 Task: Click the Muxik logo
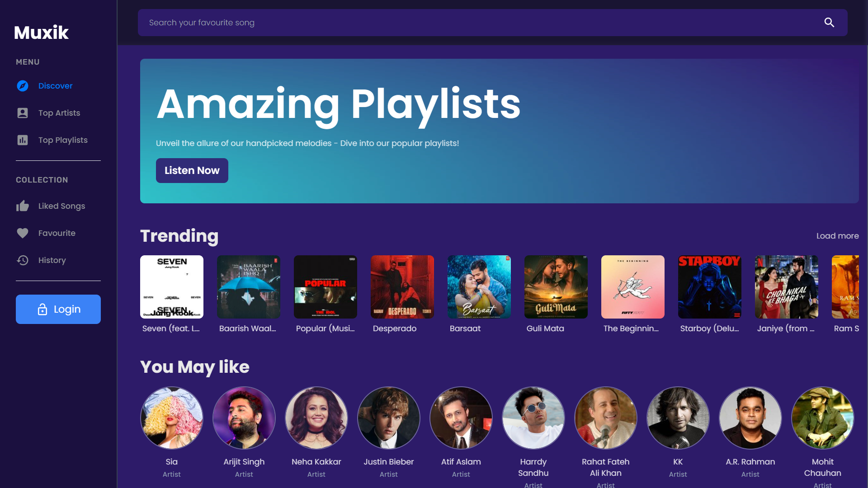tap(41, 32)
